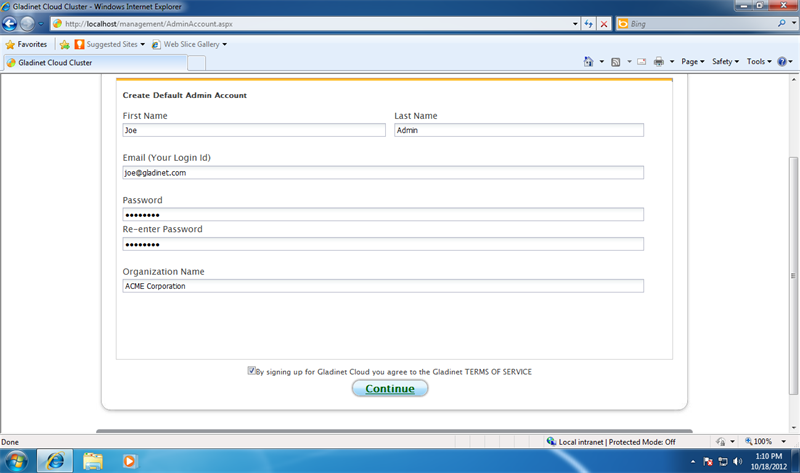Open the Suggested Sites dropdown
Viewport: 800px width, 473px height.
[110, 44]
